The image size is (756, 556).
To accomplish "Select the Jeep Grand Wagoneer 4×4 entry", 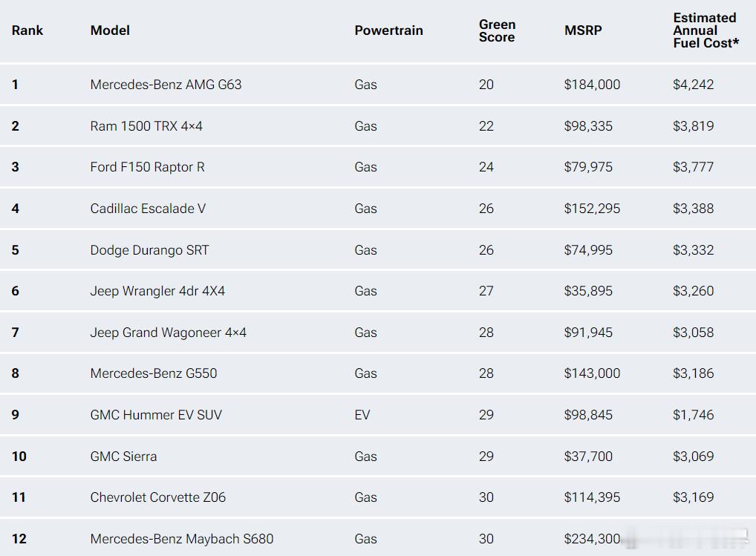I will click(x=168, y=333).
